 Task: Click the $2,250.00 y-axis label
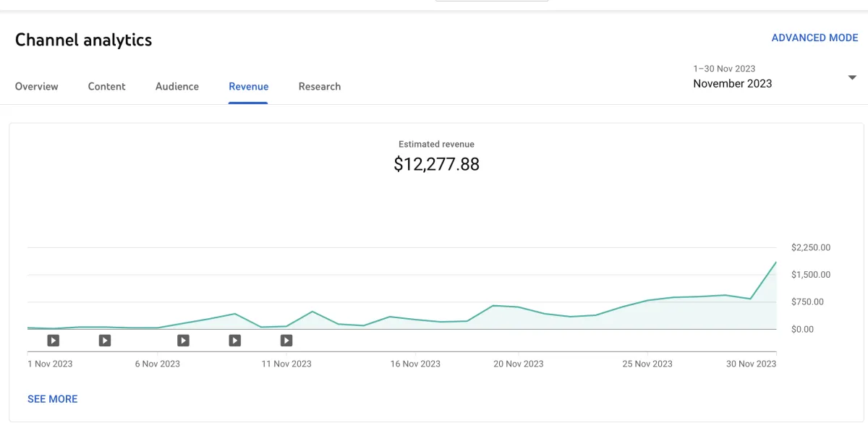[x=811, y=247]
